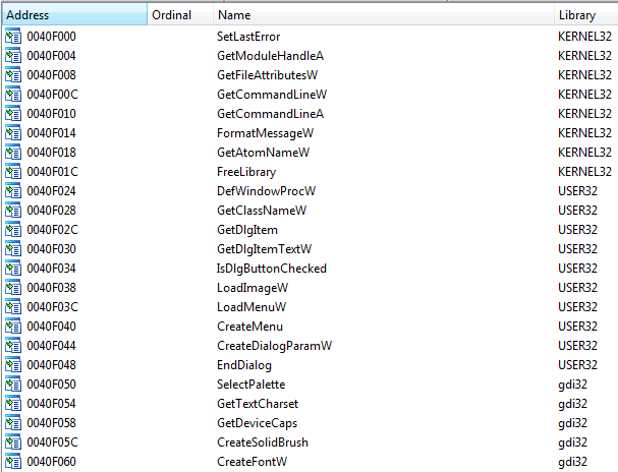This screenshot has height=472, width=618.
Task: Click the icon beside address 0040F034
Action: [13, 268]
